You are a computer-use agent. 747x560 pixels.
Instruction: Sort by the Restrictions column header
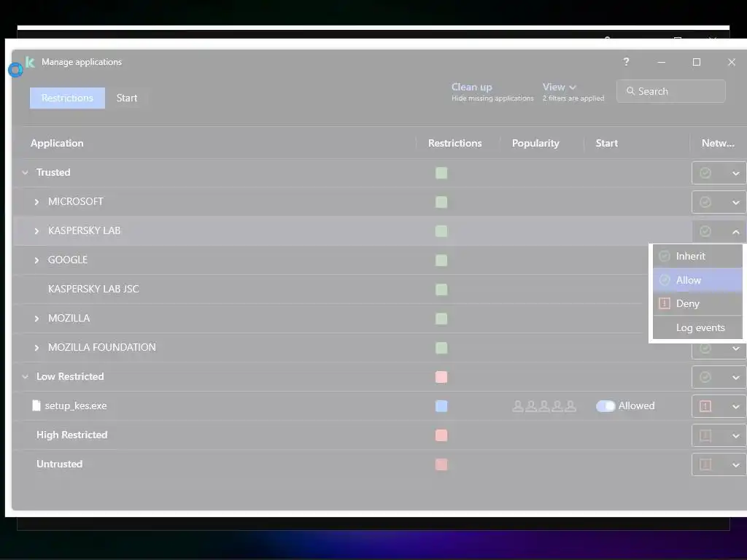(455, 143)
